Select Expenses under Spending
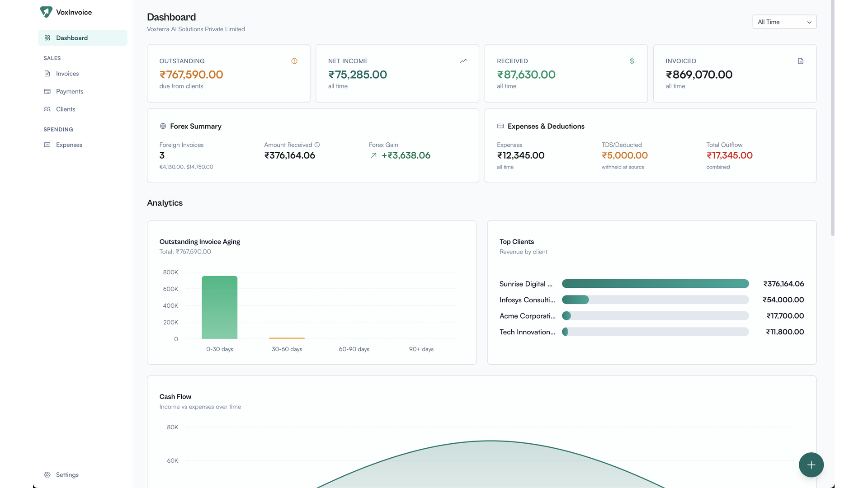Screen dimensions: 868x488 pos(69,145)
